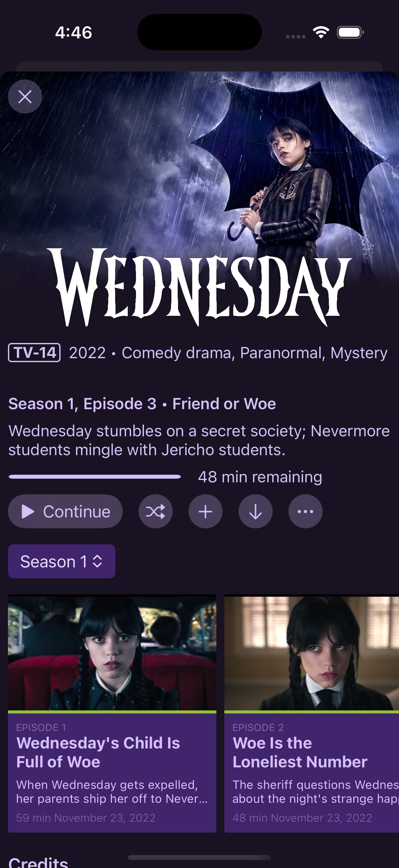The height and width of the screenshot is (868, 399).
Task: Tap the battery status icon
Action: 350,32
